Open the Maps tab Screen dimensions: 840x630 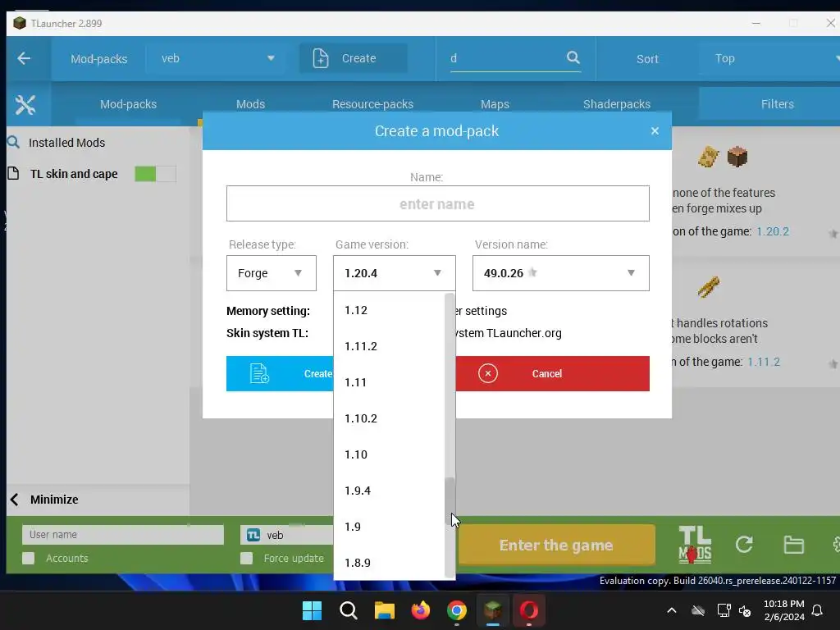point(495,104)
